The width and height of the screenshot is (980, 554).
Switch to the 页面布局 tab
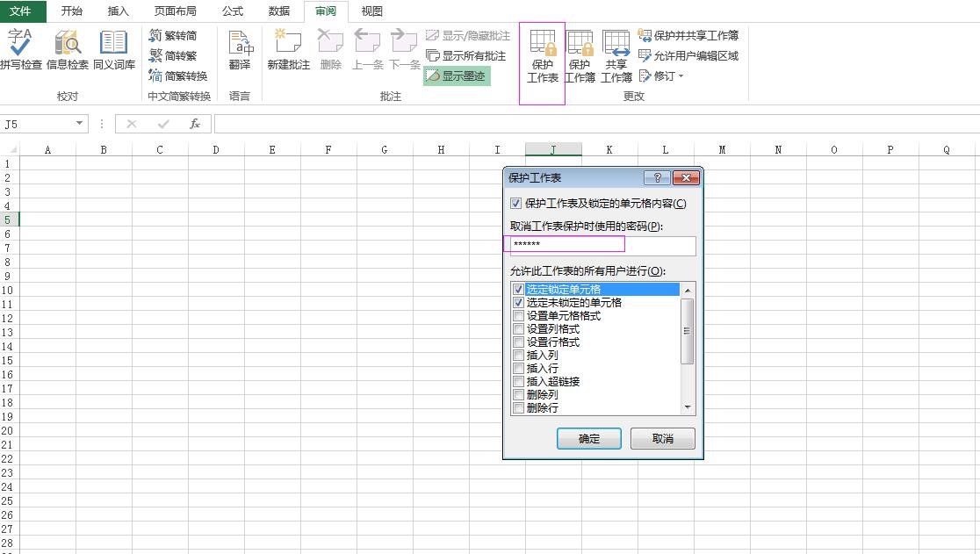(175, 11)
